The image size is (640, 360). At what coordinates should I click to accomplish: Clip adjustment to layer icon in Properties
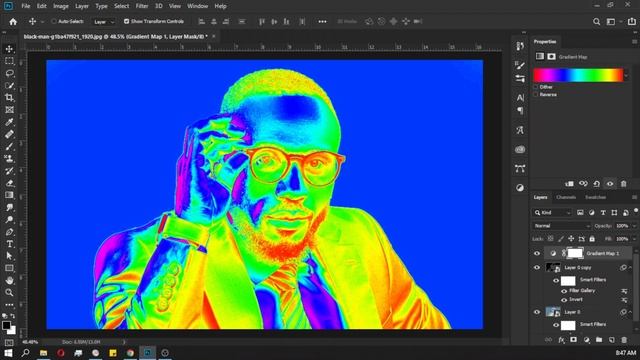tap(569, 184)
